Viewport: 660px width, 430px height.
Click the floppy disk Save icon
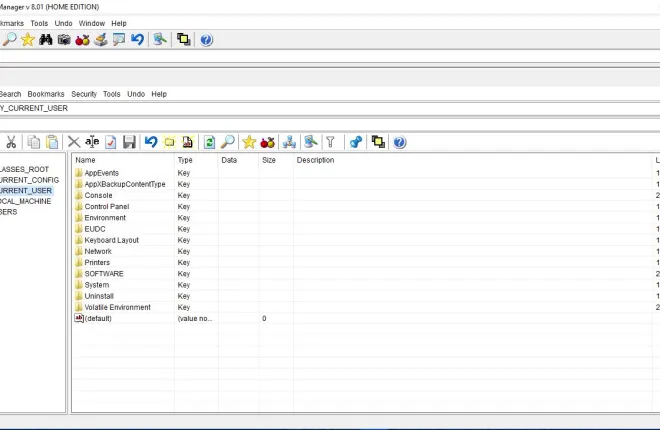click(129, 142)
